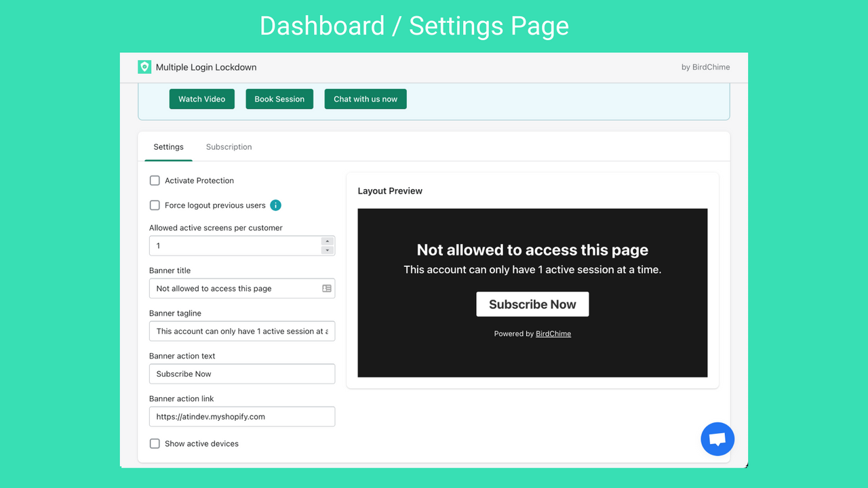Enable Show active devices
Viewport: 868px width, 488px height.
[155, 443]
